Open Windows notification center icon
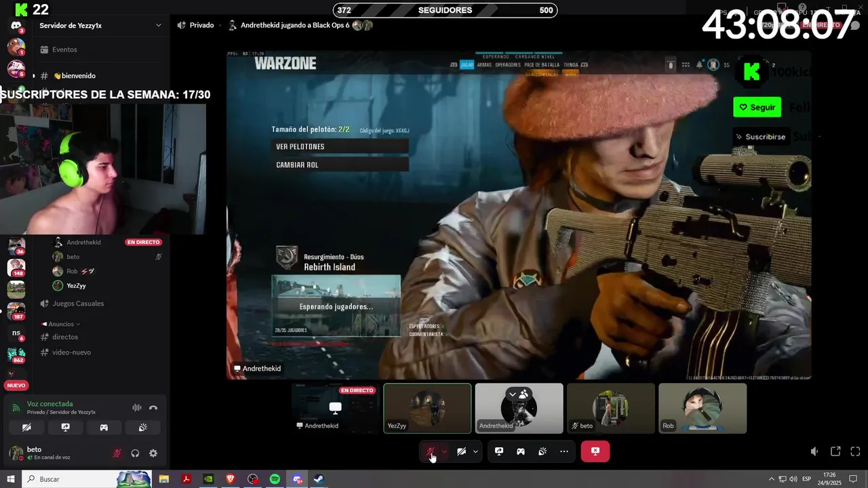The height and width of the screenshot is (488, 868). coord(854,479)
